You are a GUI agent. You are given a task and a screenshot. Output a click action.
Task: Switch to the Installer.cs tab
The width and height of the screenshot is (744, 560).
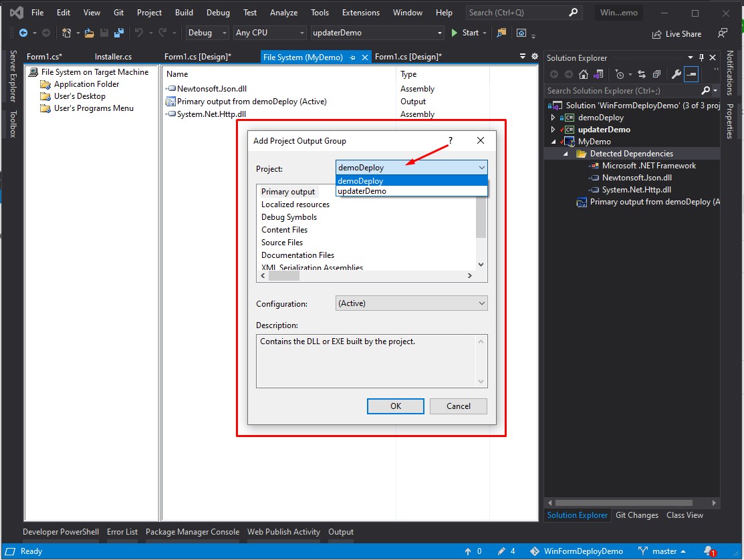(113, 57)
